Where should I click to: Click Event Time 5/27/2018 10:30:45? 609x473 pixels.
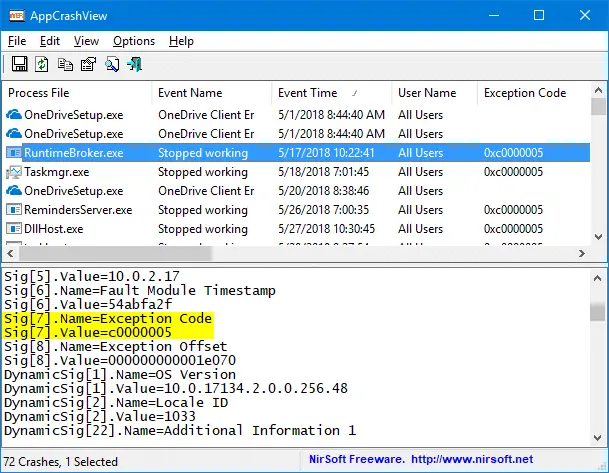click(327, 229)
